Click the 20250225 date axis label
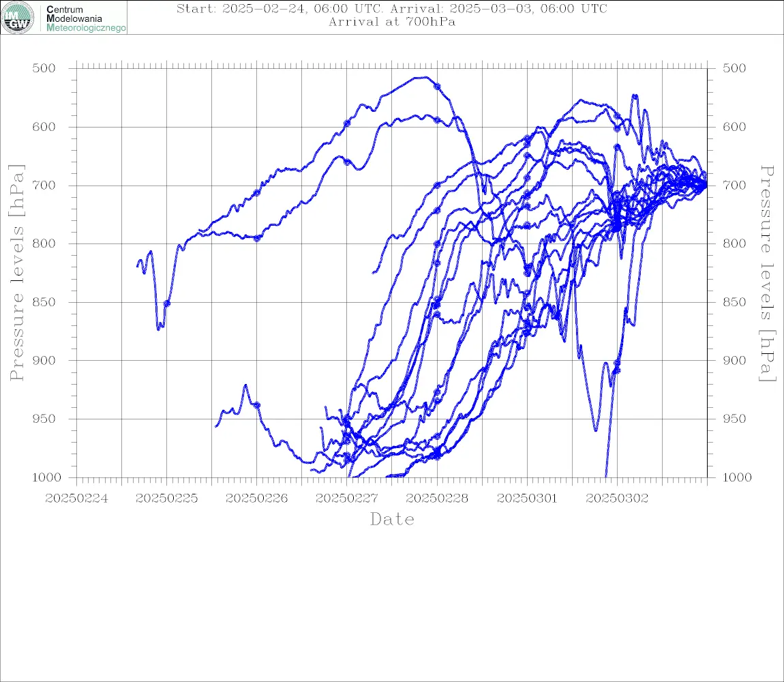The width and height of the screenshot is (784, 682). [x=166, y=499]
